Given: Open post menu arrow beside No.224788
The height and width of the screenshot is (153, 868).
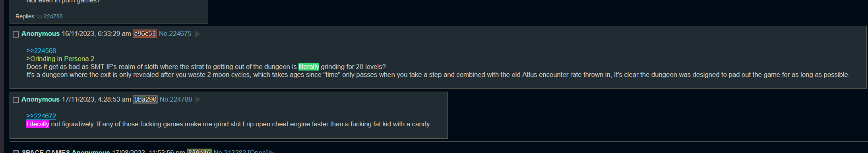Looking at the screenshot, I should (x=198, y=100).
